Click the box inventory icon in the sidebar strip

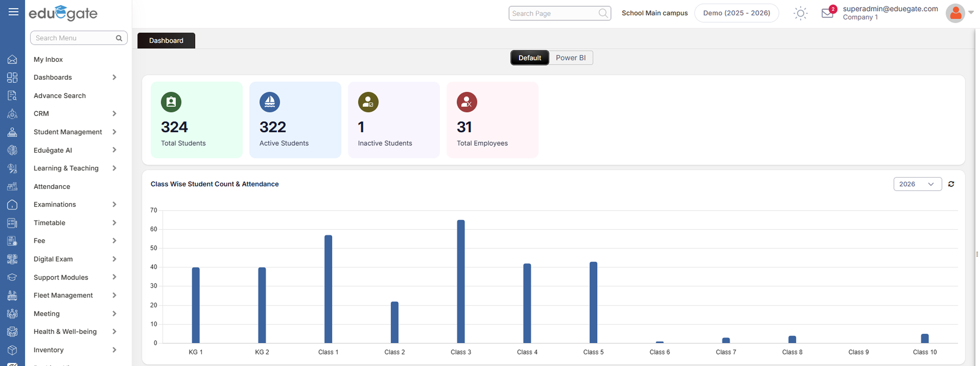(12, 350)
